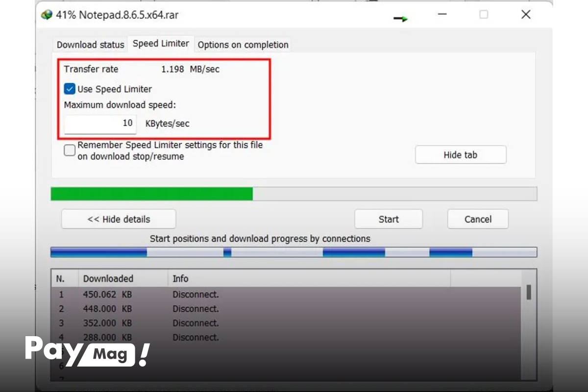Image resolution: width=588 pixels, height=392 pixels.
Task: Click the IDM icon in the title bar
Action: [47, 15]
